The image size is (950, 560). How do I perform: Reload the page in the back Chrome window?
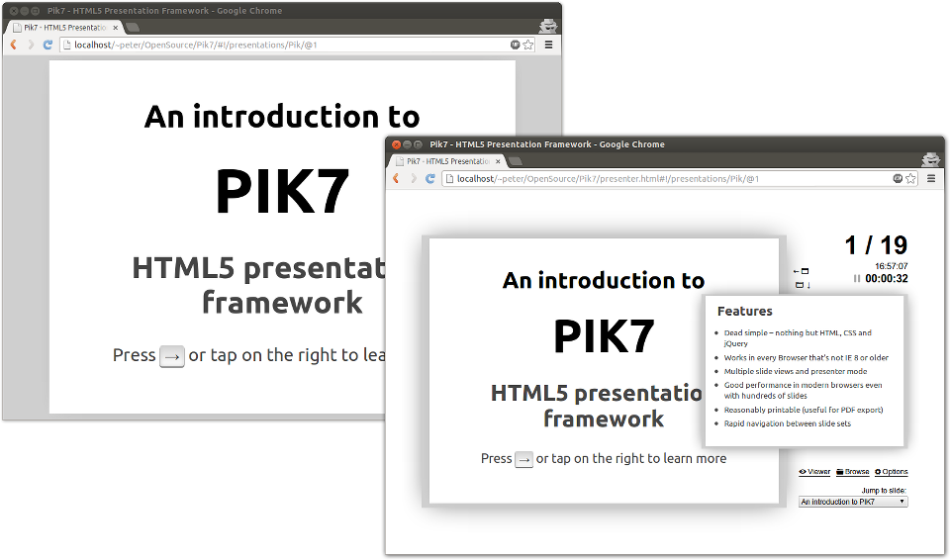pyautogui.click(x=47, y=45)
